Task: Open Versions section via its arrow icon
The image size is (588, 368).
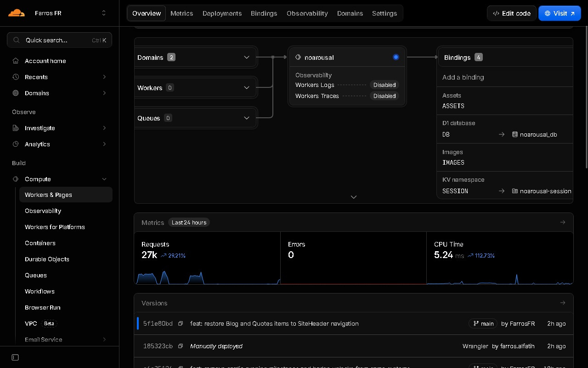Action: tap(563, 303)
